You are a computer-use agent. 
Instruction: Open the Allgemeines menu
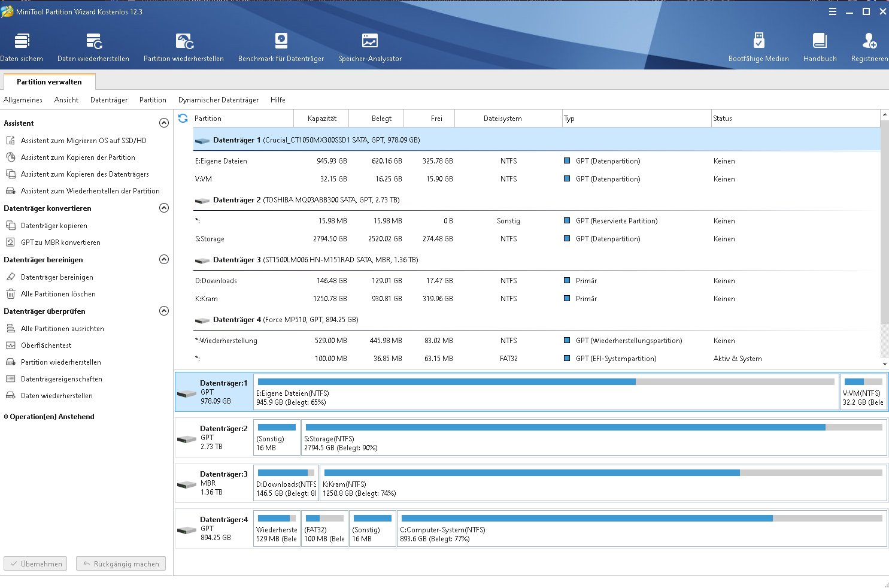[x=23, y=100]
